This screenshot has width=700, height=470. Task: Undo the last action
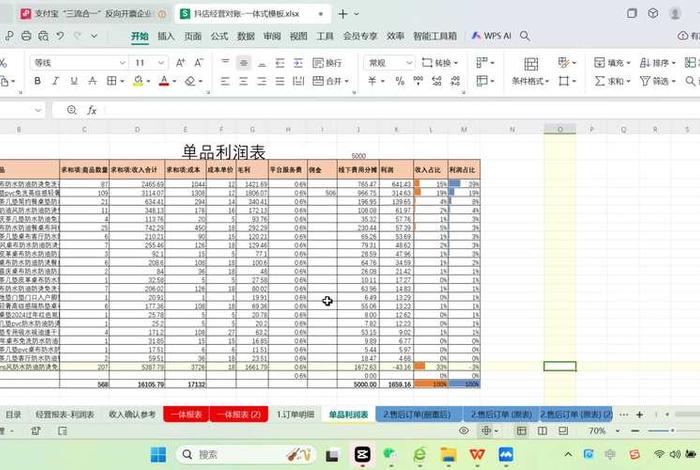pos(60,36)
